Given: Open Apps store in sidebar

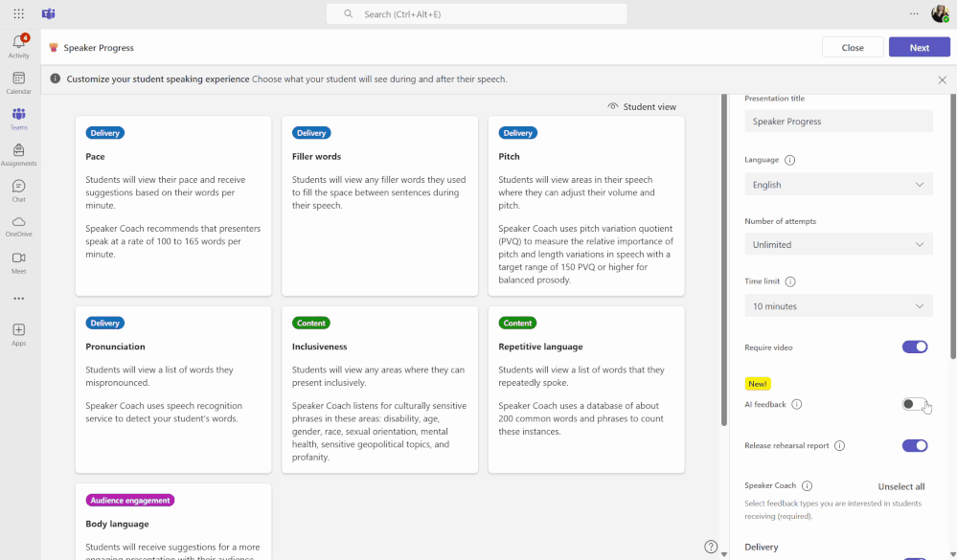Looking at the screenshot, I should point(19,335).
